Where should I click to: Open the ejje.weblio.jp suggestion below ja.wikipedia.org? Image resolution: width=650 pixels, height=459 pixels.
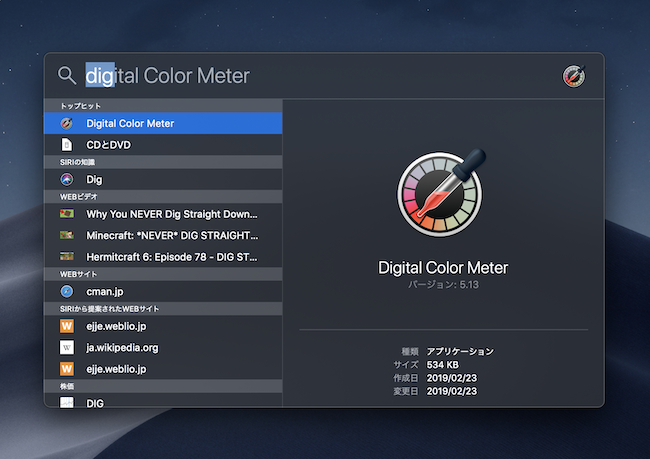[x=163, y=369]
